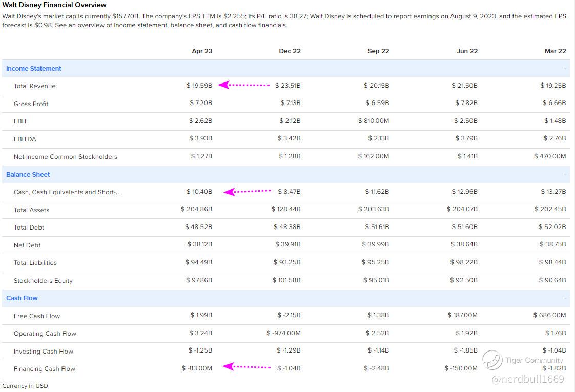575x392 pixels.
Task: Open the Income Statement heading link
Action: [x=34, y=68]
